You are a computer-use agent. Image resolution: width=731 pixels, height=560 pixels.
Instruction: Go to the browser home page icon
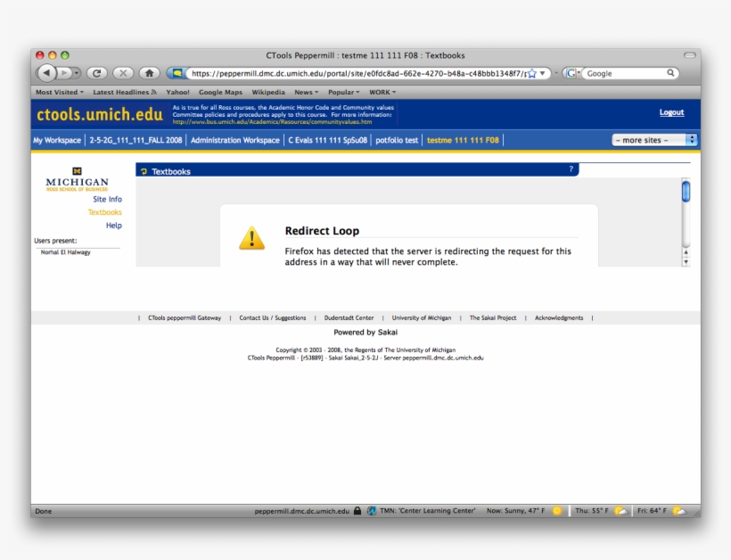pos(150,73)
